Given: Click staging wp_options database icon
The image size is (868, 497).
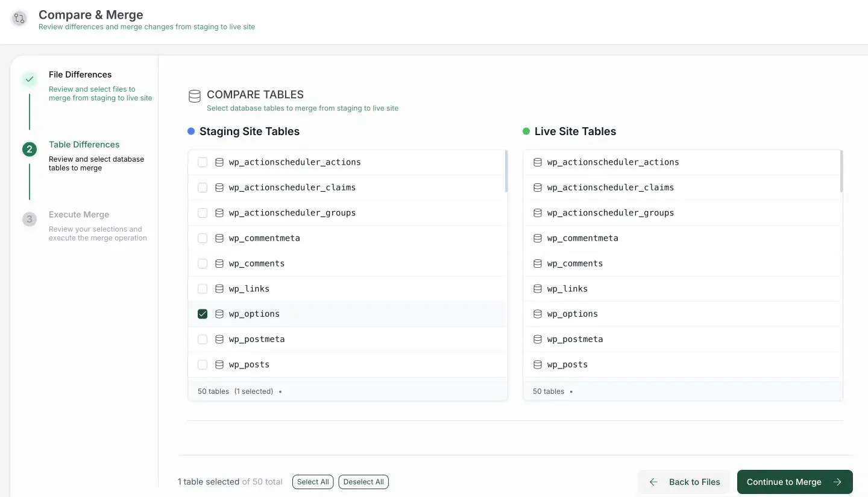Looking at the screenshot, I should click(x=219, y=314).
